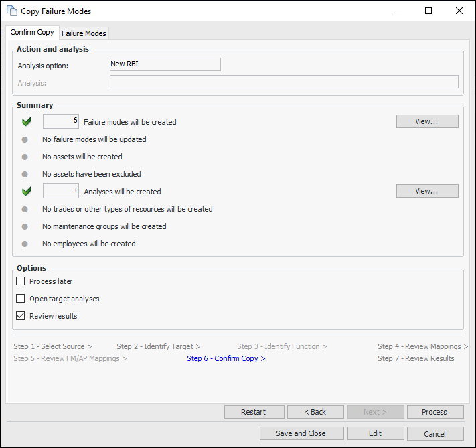Minimize the Copy Failure Modes window
Viewport: 476px width, 448px height.
coord(398,11)
